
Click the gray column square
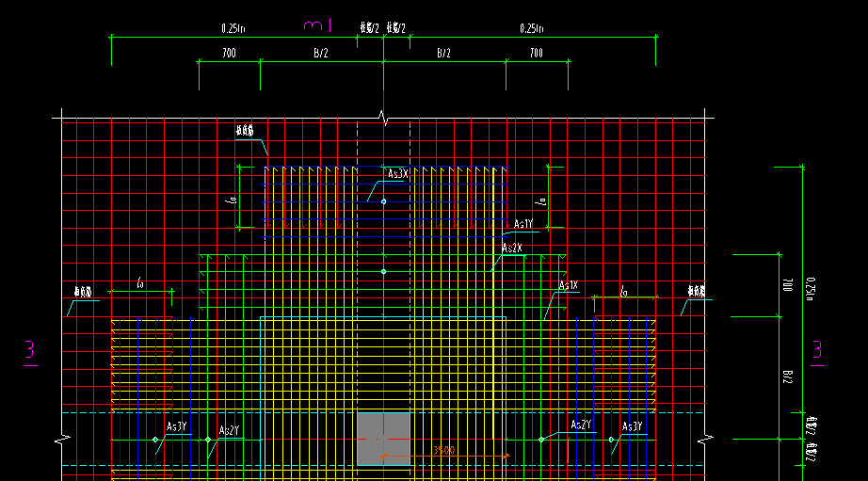point(383,439)
